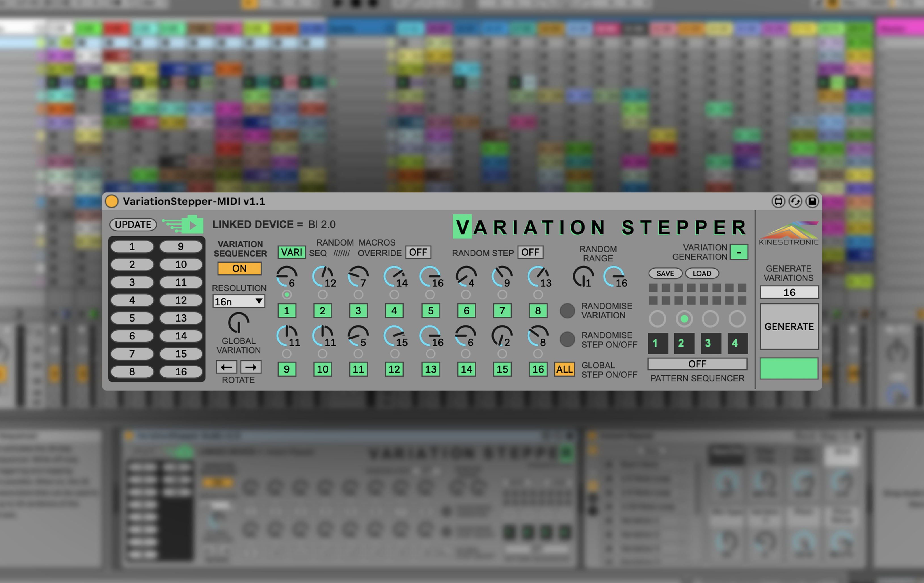Enable Randomise Variation round toggle
This screenshot has height=583, width=924.
(x=567, y=311)
